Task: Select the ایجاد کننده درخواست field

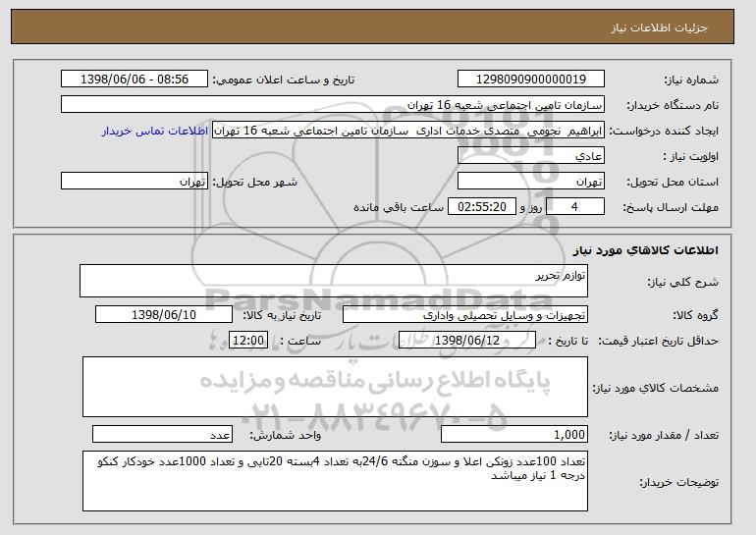Action: click(x=408, y=131)
